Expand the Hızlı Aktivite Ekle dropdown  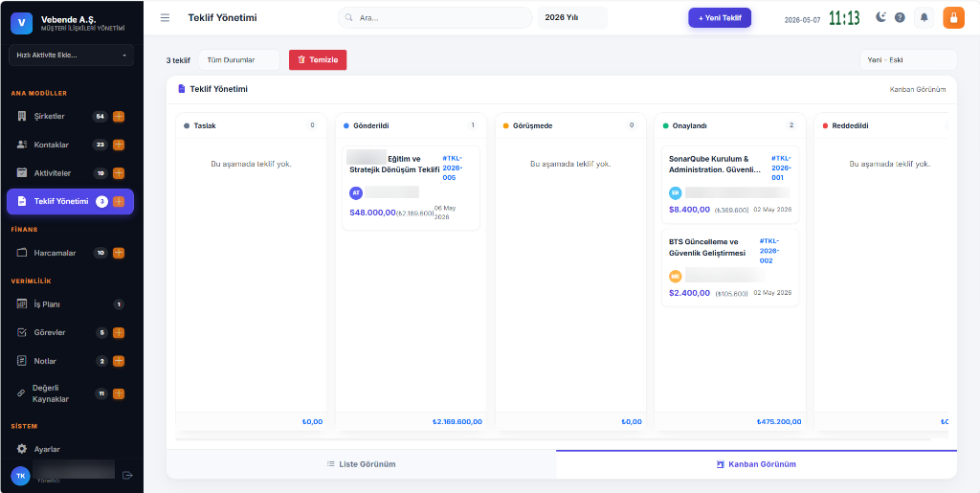click(71, 55)
